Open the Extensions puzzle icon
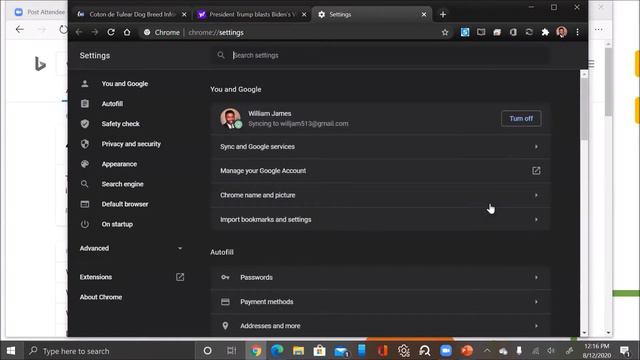640x360 pixels. point(545,32)
